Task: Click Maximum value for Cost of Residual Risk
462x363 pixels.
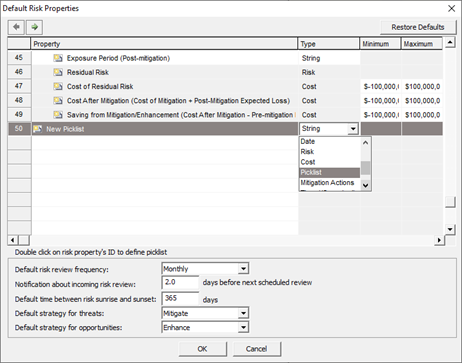Action: (x=422, y=87)
